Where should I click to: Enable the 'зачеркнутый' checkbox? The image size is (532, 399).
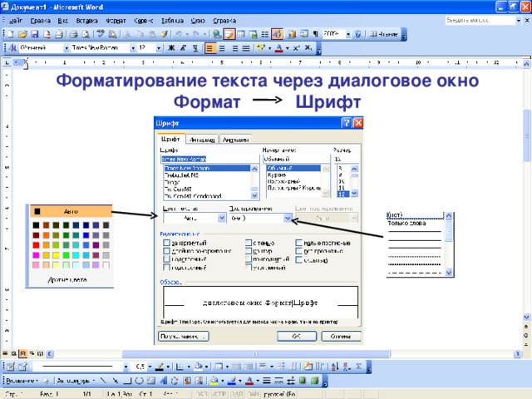point(166,243)
